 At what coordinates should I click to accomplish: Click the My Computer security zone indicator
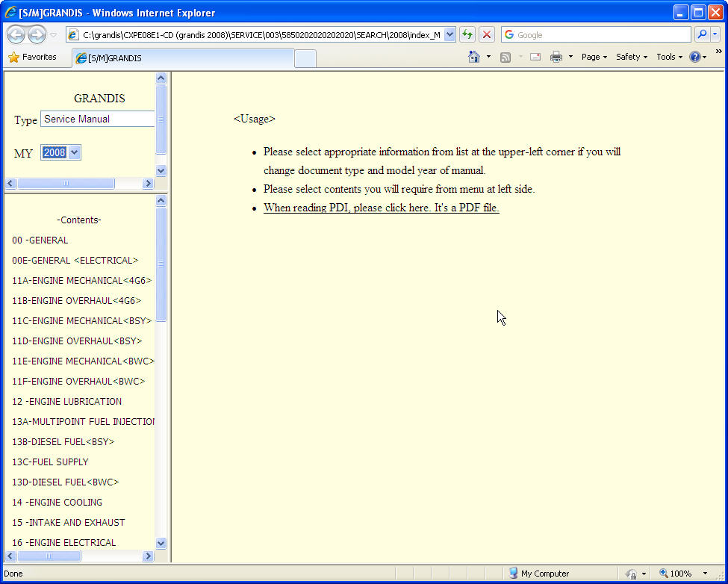click(538, 574)
